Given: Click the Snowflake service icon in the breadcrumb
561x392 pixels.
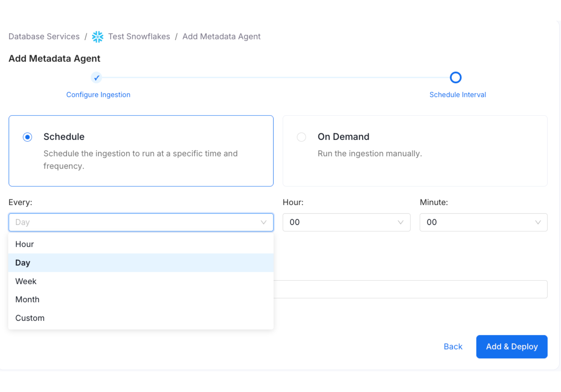Looking at the screenshot, I should [98, 36].
